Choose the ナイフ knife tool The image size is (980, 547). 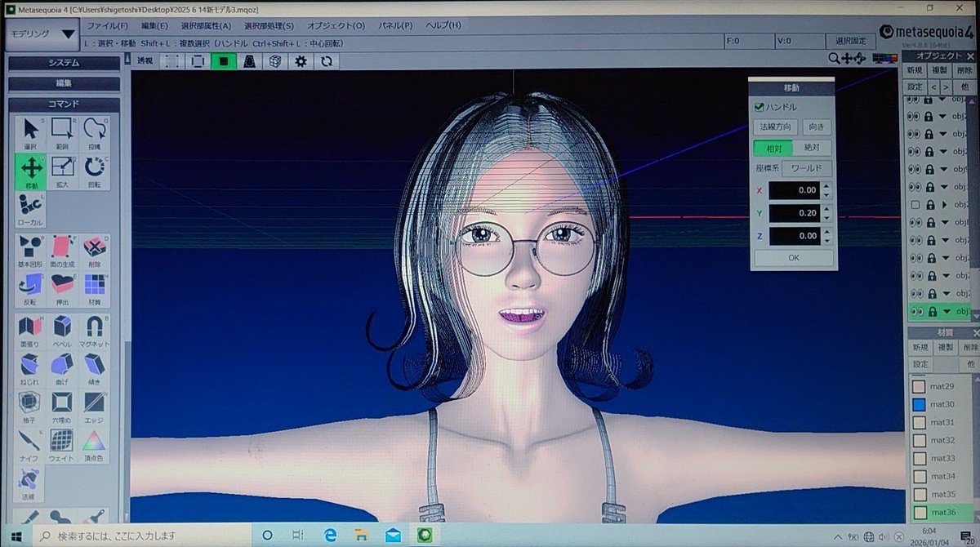[31, 445]
